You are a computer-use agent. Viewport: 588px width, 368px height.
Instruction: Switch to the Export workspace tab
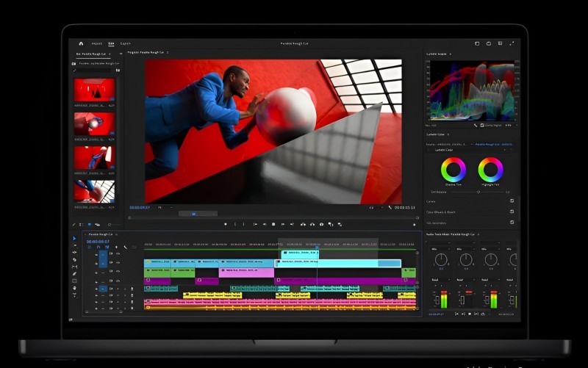(125, 43)
